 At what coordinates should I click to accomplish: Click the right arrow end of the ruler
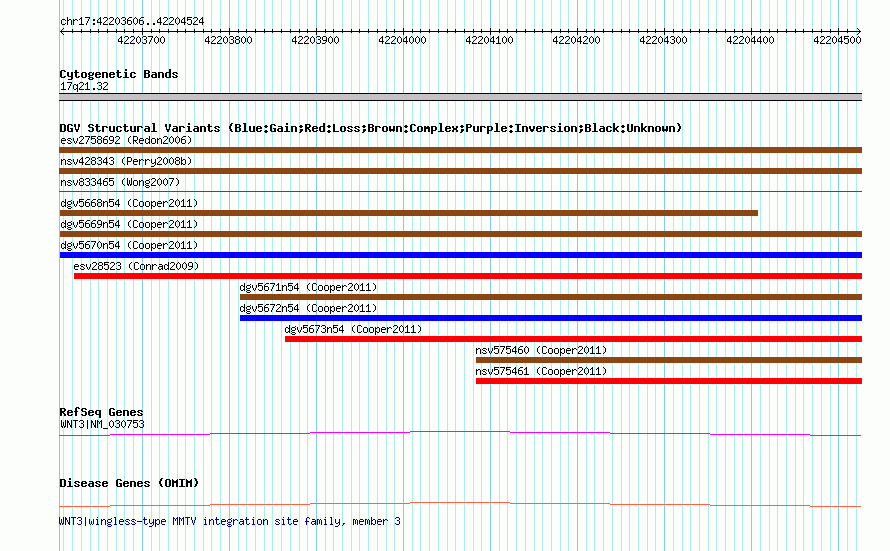(x=859, y=32)
